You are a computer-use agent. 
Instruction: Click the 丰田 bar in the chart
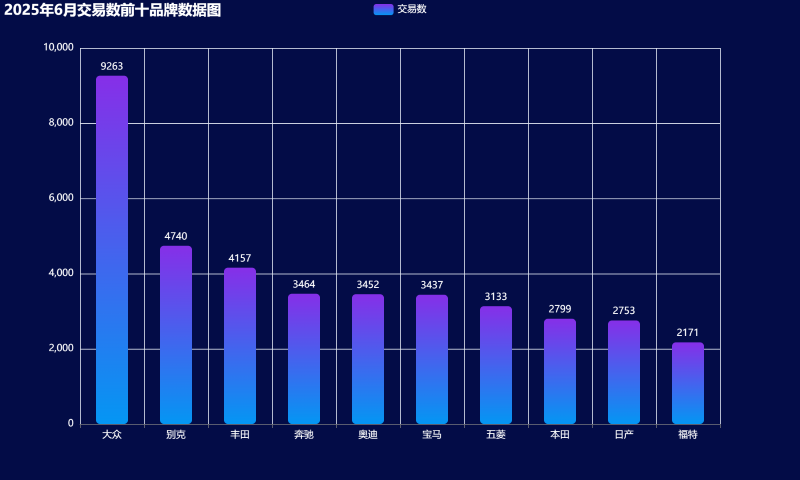(x=240, y=346)
